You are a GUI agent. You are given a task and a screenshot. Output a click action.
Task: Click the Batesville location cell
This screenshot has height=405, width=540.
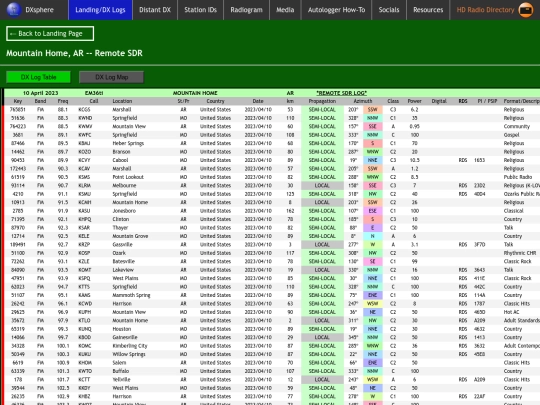click(124, 261)
